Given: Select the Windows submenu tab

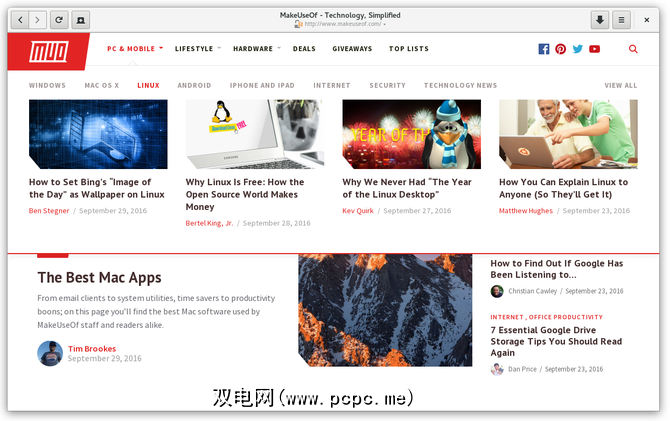Looking at the screenshot, I should [x=47, y=85].
